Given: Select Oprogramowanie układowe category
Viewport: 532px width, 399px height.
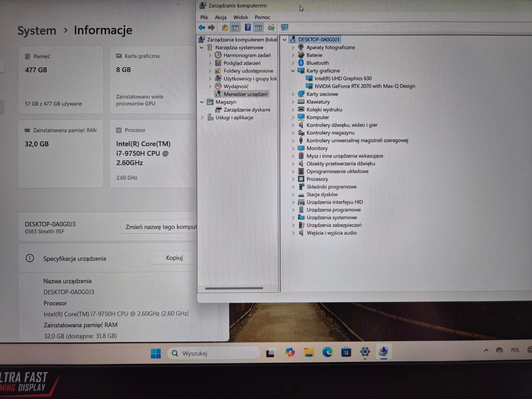Looking at the screenshot, I should pyautogui.click(x=337, y=171).
